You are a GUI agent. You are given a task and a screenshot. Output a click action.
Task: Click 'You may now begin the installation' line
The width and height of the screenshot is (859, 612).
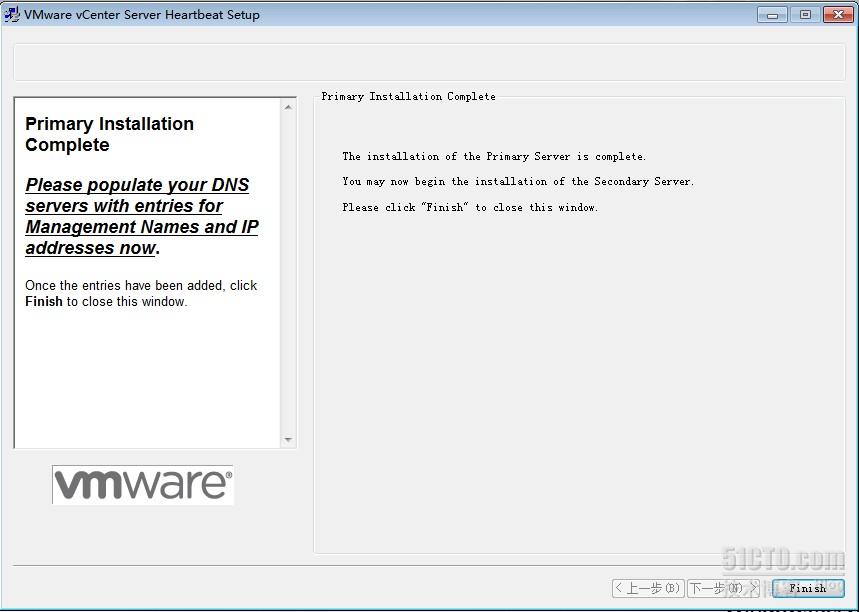(518, 181)
